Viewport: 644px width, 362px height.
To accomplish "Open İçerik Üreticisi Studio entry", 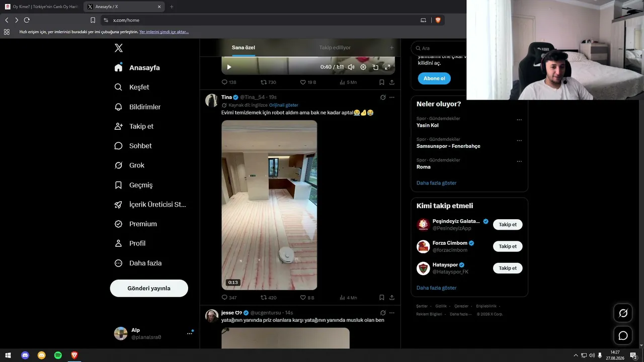I will [150, 205].
